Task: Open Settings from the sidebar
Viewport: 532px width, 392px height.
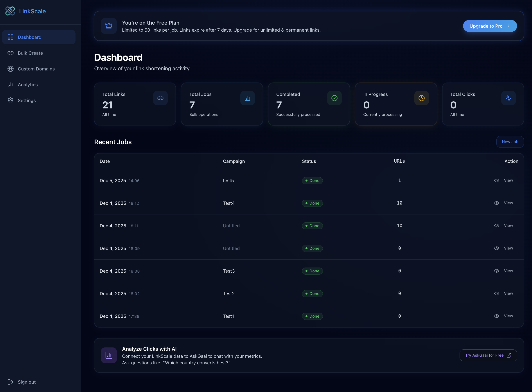Action: [x=27, y=100]
